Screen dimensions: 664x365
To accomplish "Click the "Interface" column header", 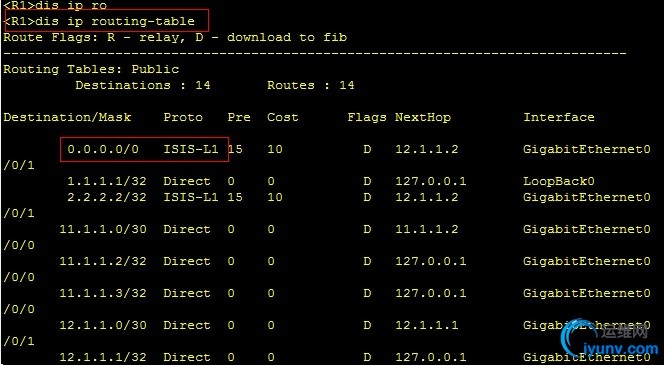I will click(x=559, y=117).
